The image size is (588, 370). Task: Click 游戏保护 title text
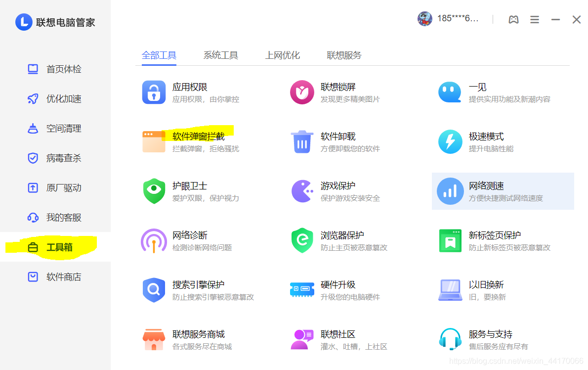click(x=338, y=186)
